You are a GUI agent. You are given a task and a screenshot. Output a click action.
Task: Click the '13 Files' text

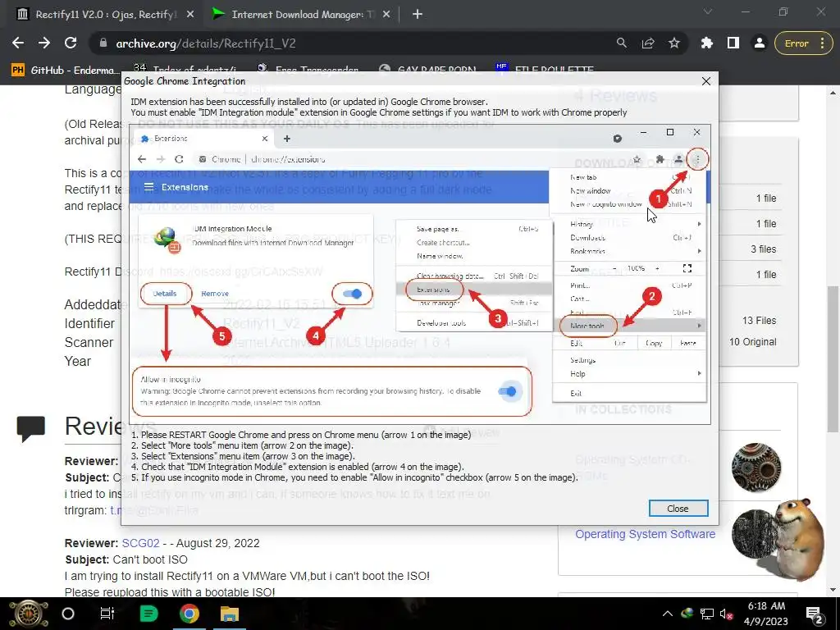tap(759, 321)
